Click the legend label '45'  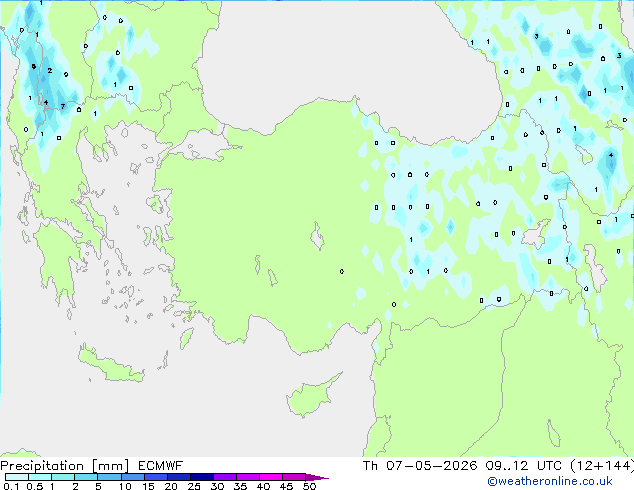286,486
